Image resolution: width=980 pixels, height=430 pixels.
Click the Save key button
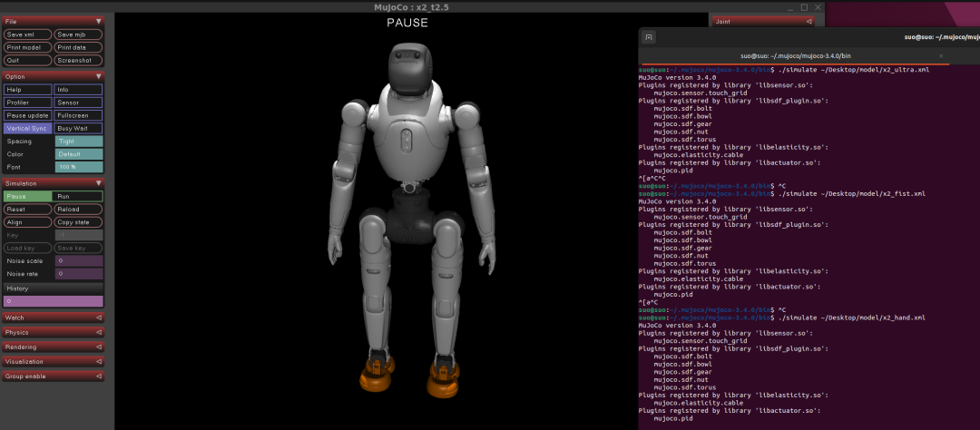click(79, 249)
